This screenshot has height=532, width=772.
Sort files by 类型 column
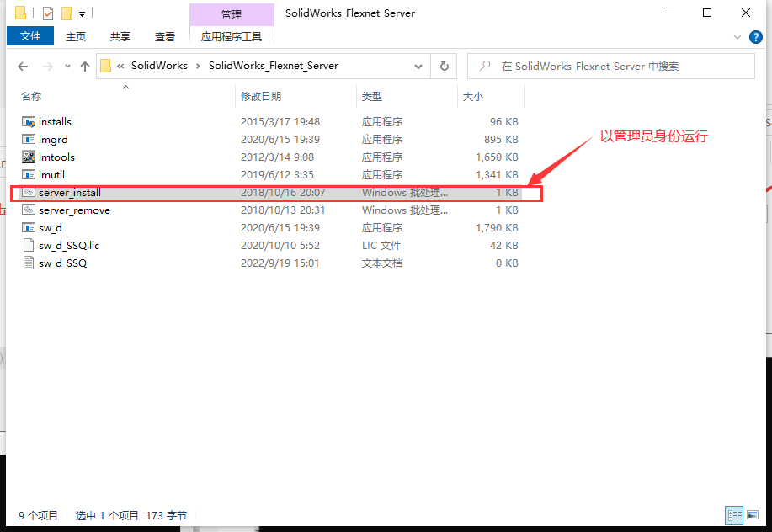pyautogui.click(x=372, y=97)
